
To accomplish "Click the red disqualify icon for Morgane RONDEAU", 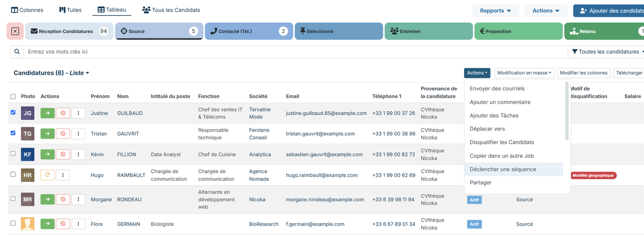I will click(x=63, y=199).
